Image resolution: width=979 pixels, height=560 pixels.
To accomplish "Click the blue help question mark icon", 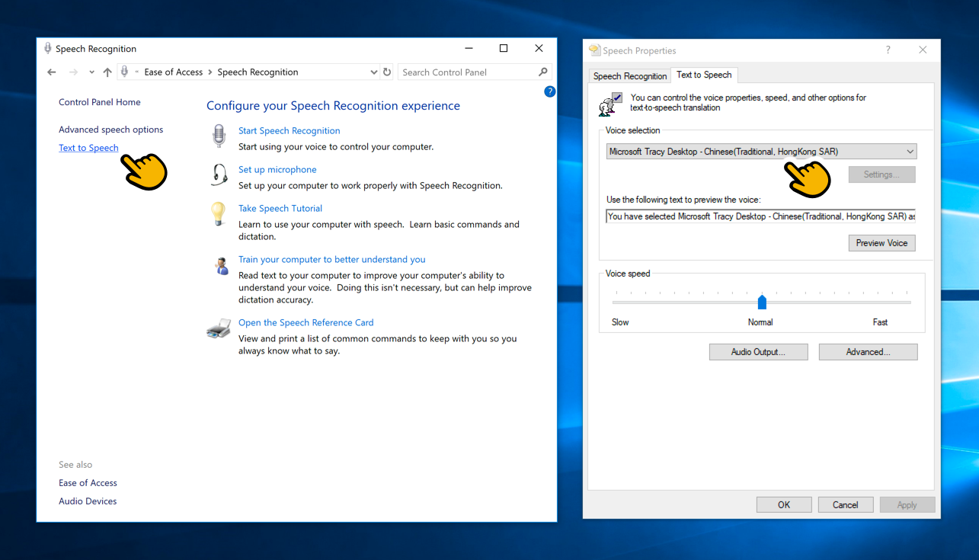I will (549, 91).
